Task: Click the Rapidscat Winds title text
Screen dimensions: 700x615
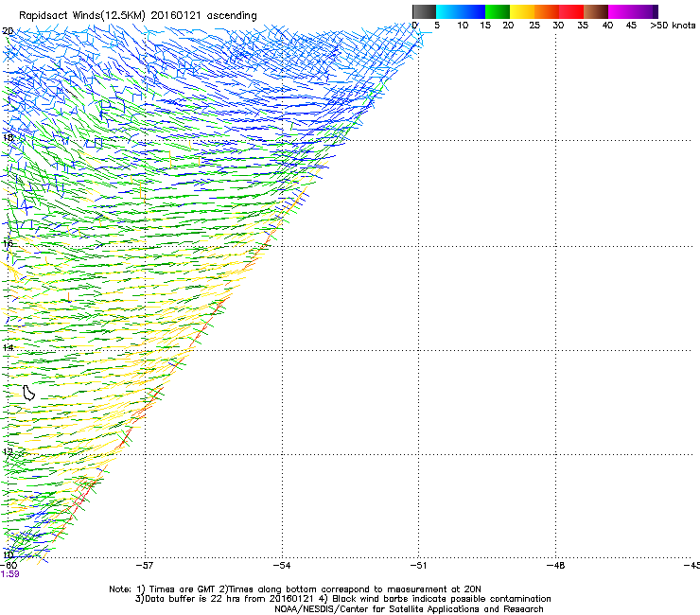Action: 137,16
